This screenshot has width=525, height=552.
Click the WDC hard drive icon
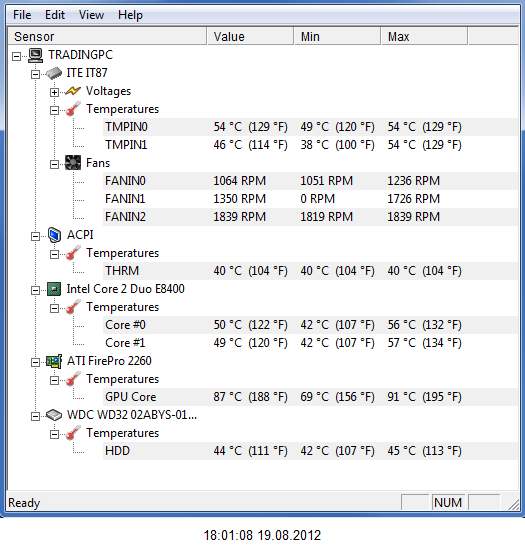coord(54,415)
